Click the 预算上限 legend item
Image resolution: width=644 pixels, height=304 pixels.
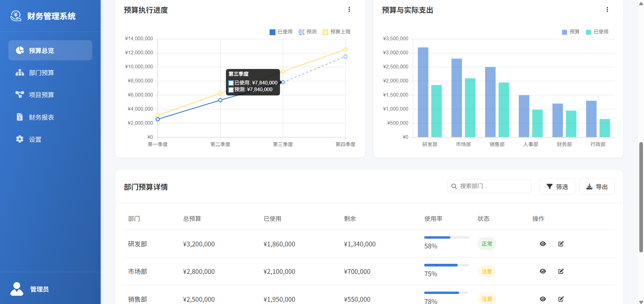point(336,32)
